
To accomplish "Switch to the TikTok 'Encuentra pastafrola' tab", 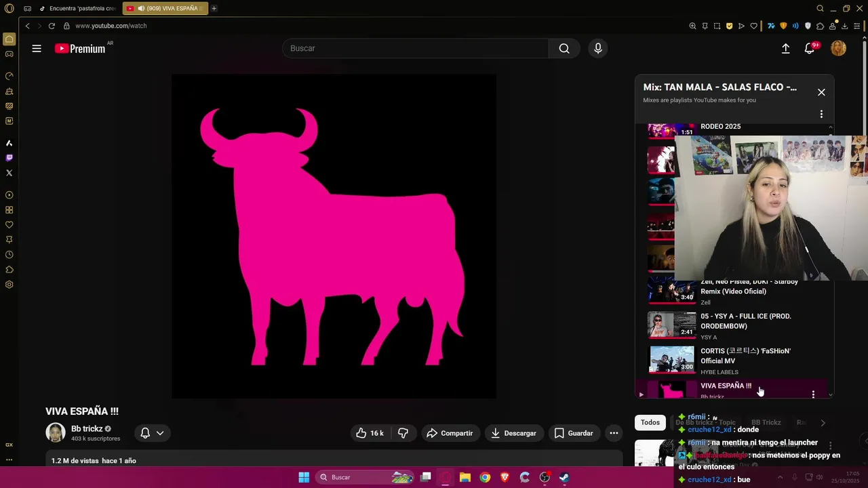I will tap(77, 8).
